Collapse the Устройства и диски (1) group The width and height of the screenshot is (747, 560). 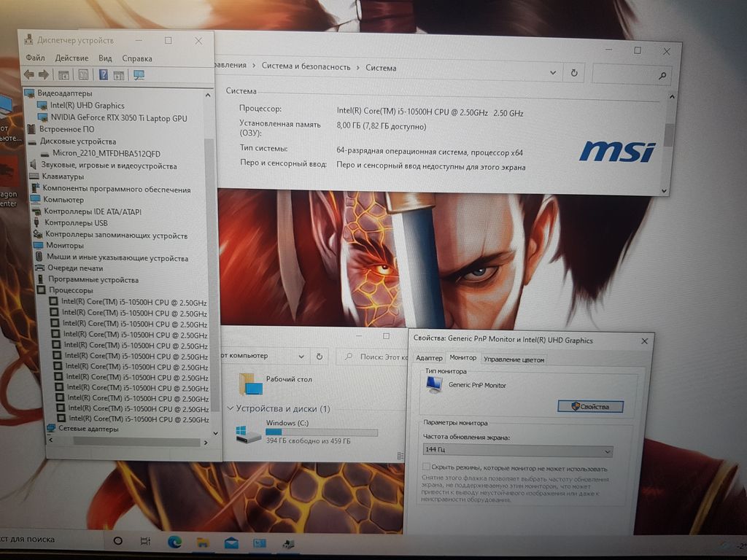(230, 408)
